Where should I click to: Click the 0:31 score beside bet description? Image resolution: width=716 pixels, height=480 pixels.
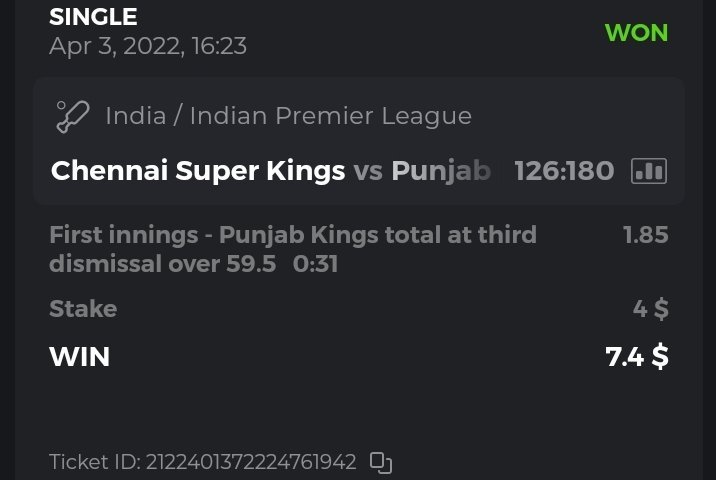point(314,264)
